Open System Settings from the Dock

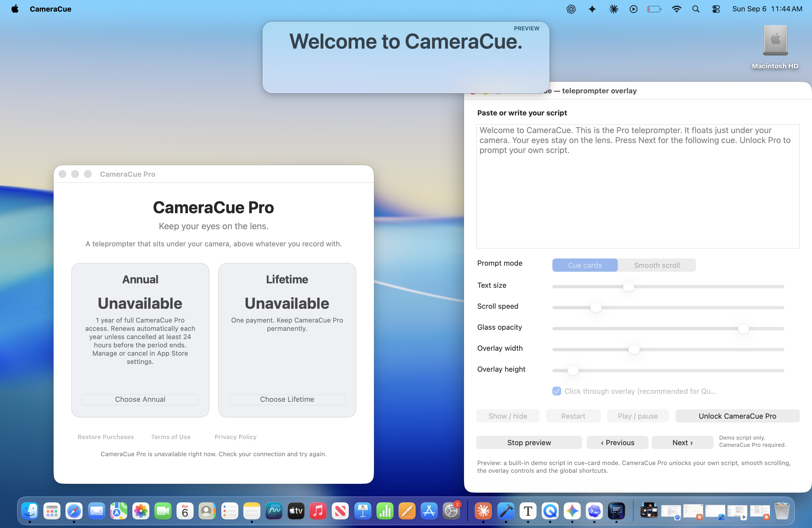(451, 511)
